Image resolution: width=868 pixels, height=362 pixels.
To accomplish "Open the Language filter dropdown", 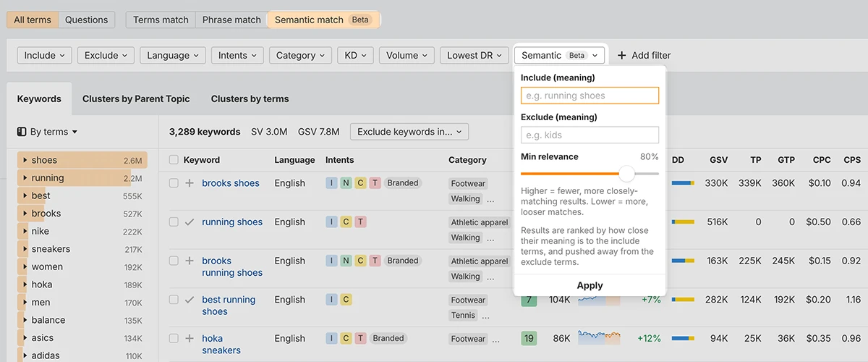I will click(x=173, y=55).
